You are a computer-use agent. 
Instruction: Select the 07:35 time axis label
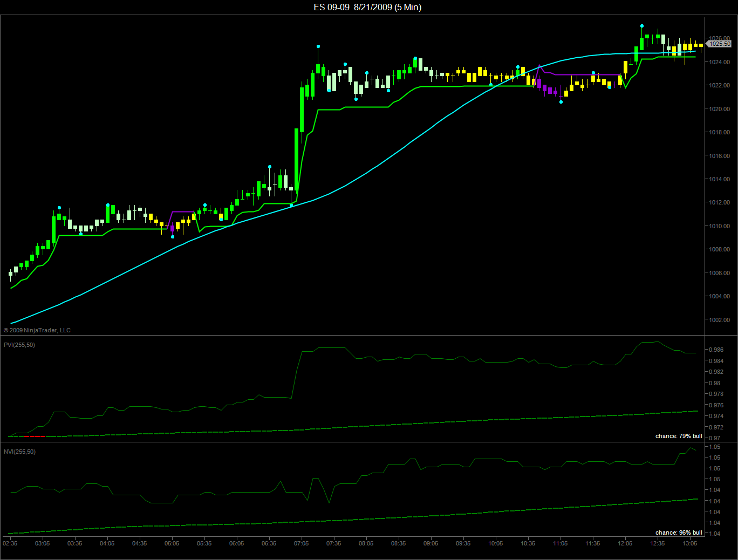point(334,543)
